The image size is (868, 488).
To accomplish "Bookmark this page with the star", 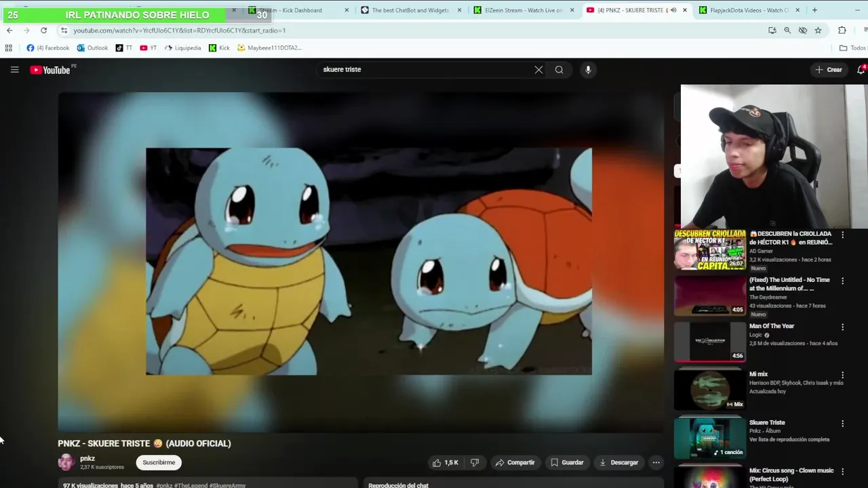I will point(818,30).
